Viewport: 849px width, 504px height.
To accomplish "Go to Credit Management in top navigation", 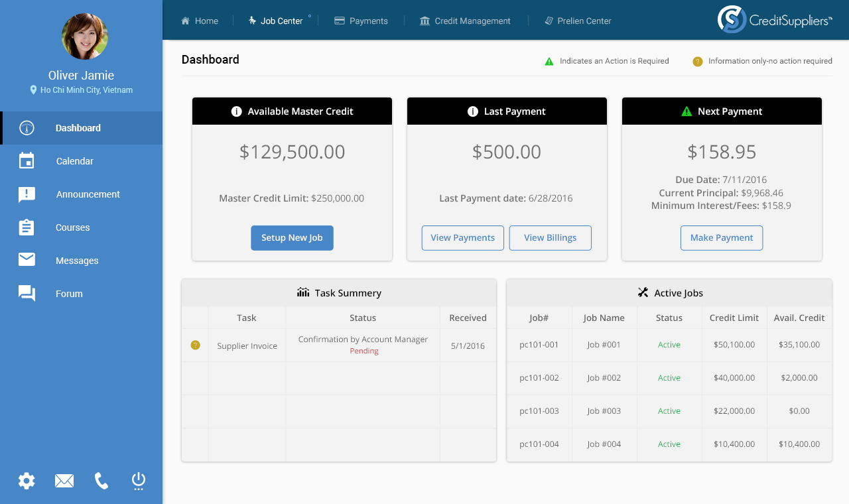I will tap(465, 21).
